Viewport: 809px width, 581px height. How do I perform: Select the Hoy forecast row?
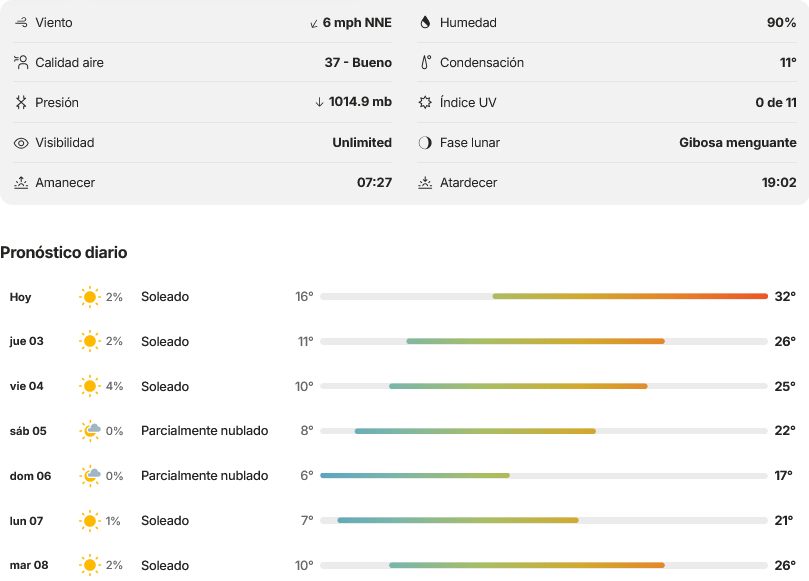(402, 297)
